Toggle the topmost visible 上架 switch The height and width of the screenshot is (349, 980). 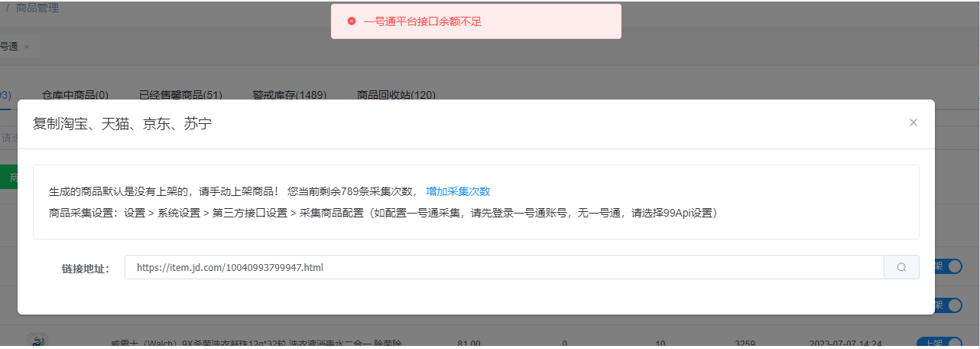click(948, 266)
